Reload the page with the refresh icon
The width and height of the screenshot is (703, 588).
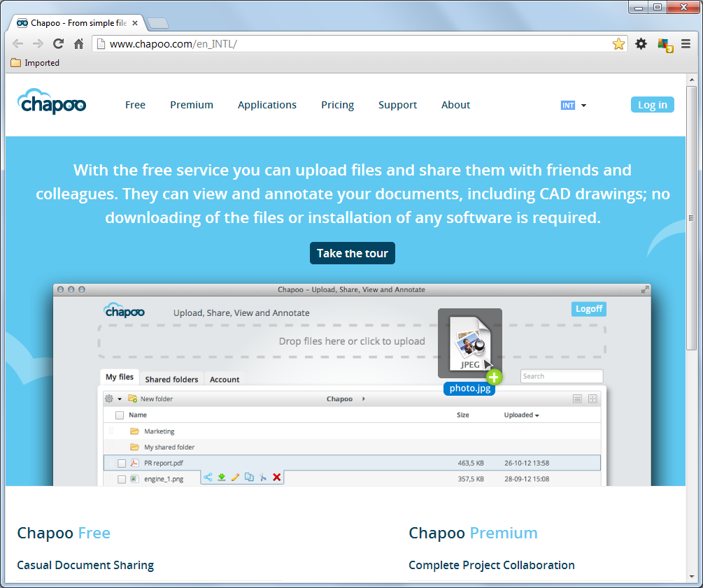[59, 44]
